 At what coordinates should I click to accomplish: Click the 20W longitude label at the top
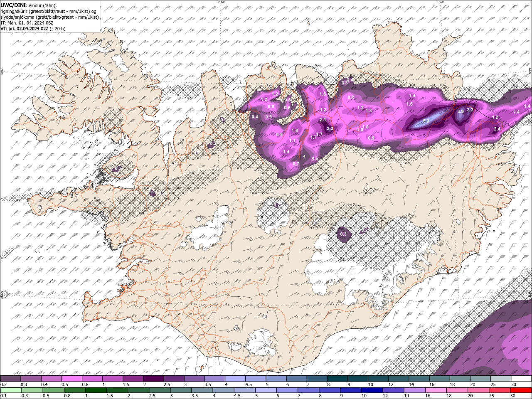click(x=221, y=2)
